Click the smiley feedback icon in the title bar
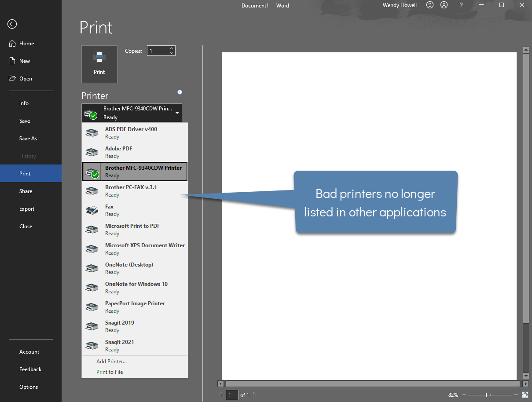The image size is (532, 402). [429, 5]
